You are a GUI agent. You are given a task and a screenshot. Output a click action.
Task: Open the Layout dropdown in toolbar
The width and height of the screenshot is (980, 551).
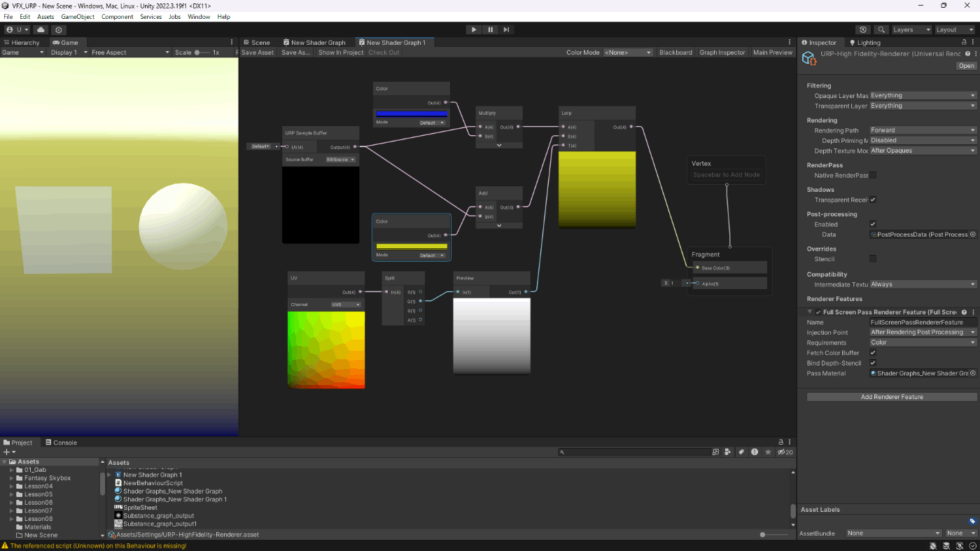[954, 30]
